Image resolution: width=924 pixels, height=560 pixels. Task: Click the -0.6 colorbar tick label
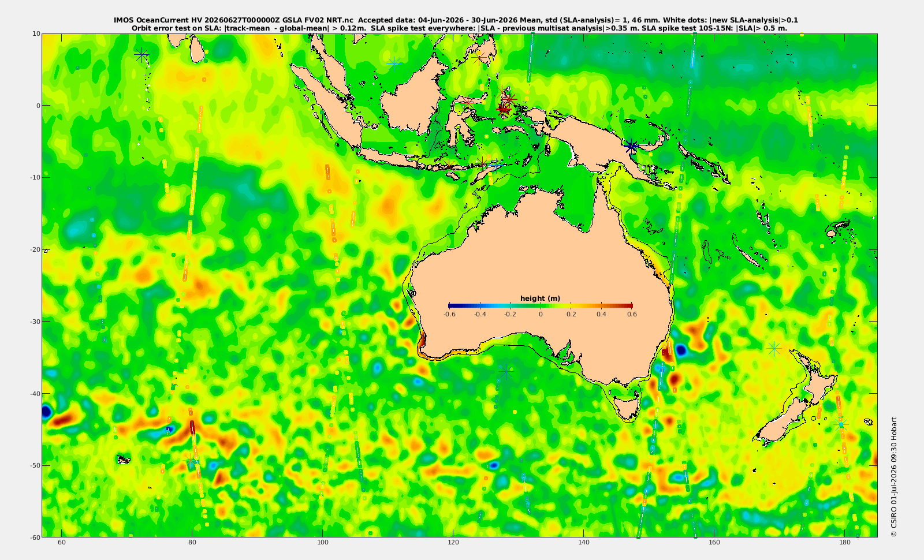[x=449, y=314]
